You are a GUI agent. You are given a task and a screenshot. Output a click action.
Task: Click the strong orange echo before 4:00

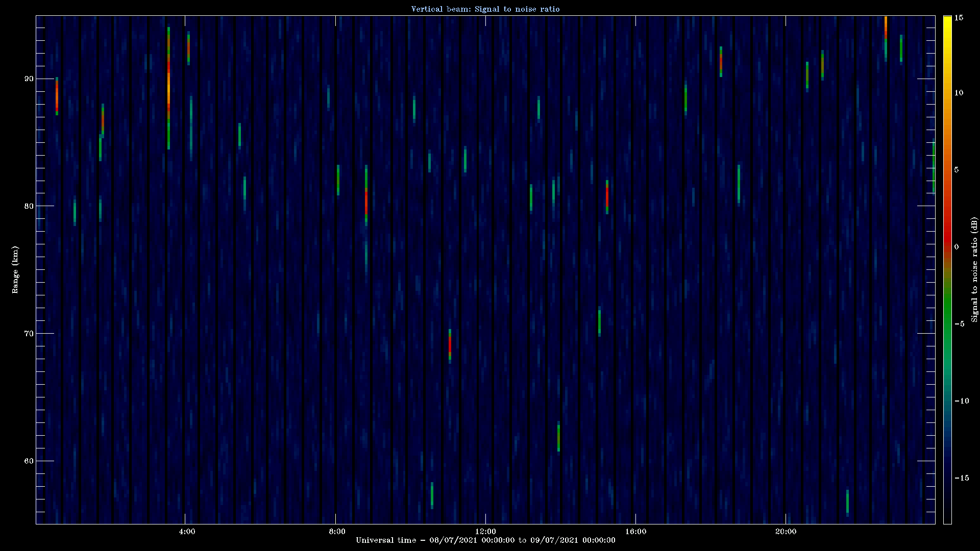pyautogui.click(x=168, y=88)
